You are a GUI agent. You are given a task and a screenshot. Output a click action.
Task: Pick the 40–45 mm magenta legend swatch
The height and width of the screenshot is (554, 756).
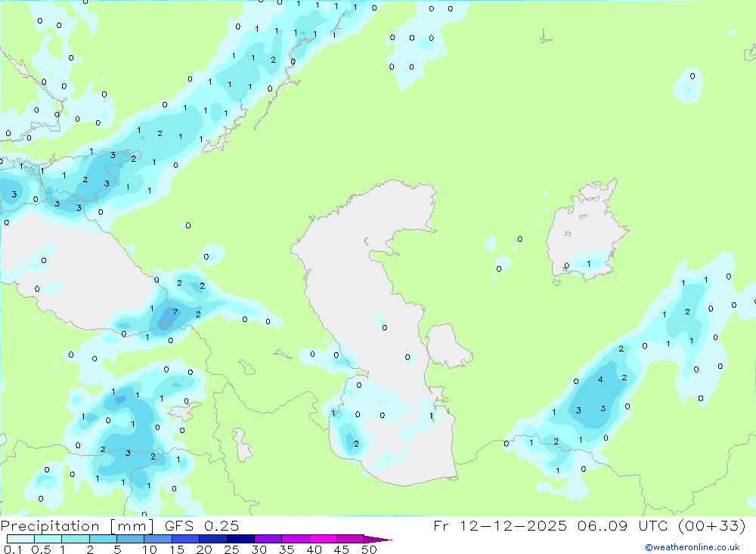(x=323, y=539)
